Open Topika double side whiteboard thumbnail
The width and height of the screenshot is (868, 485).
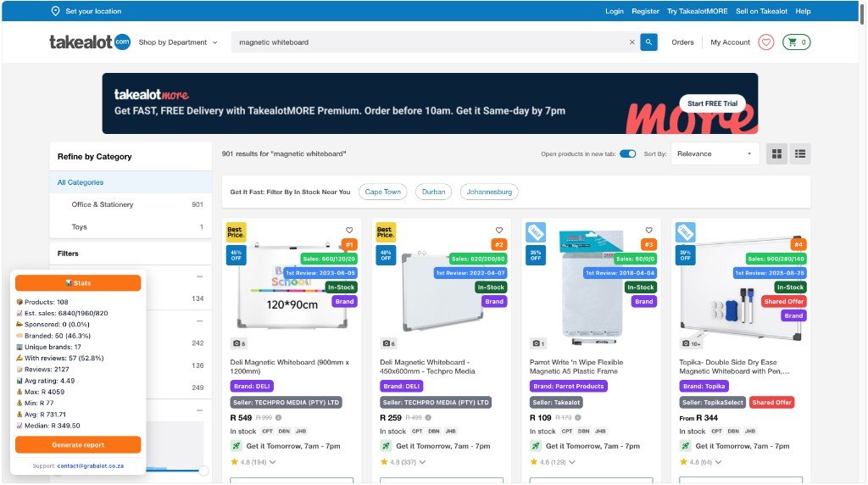tap(741, 288)
